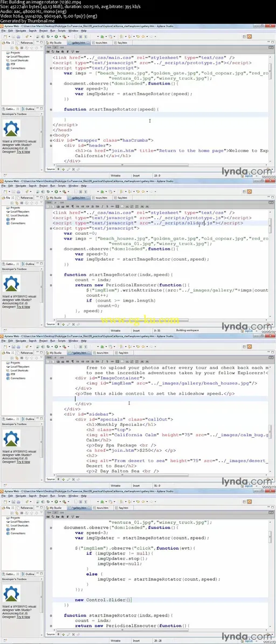
Task: Select the gallery.htm tab in the third frame
Action: click(78, 352)
